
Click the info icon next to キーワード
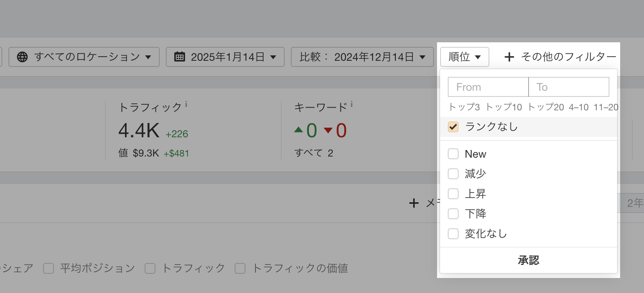[352, 104]
